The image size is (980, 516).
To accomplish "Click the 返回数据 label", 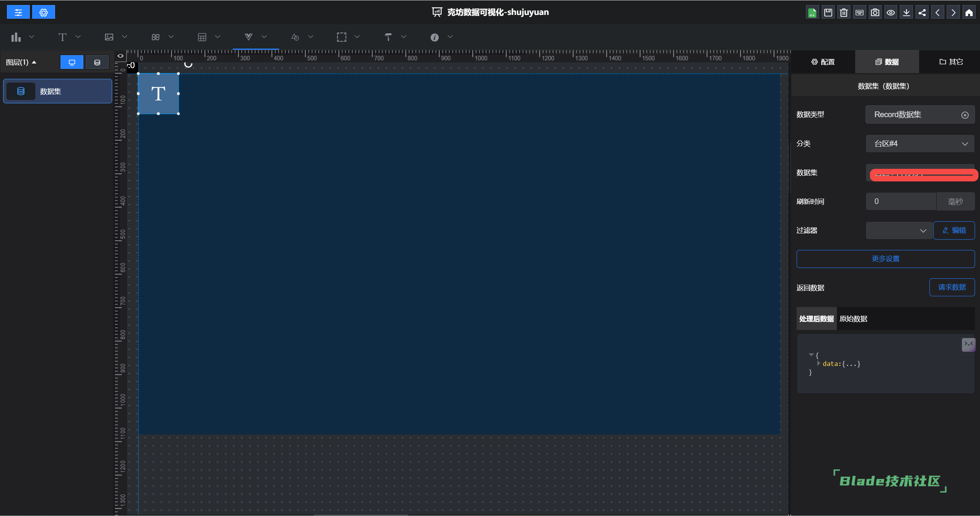I will click(x=810, y=288).
